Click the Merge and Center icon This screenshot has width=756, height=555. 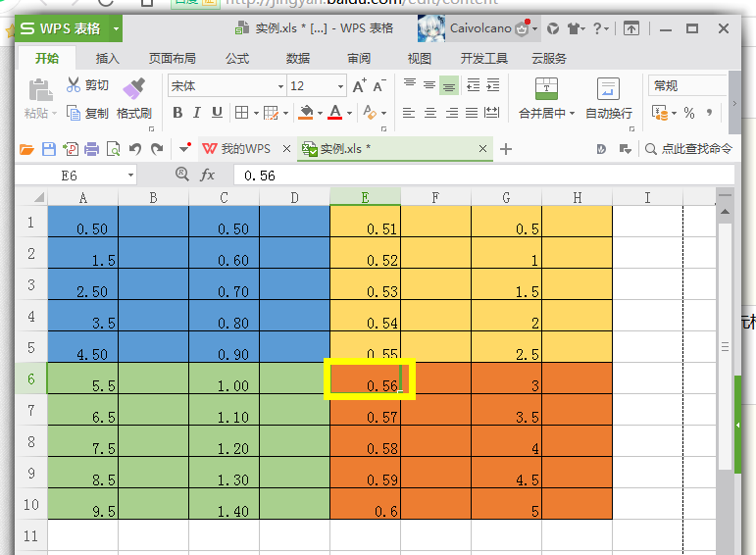pyautogui.click(x=546, y=88)
